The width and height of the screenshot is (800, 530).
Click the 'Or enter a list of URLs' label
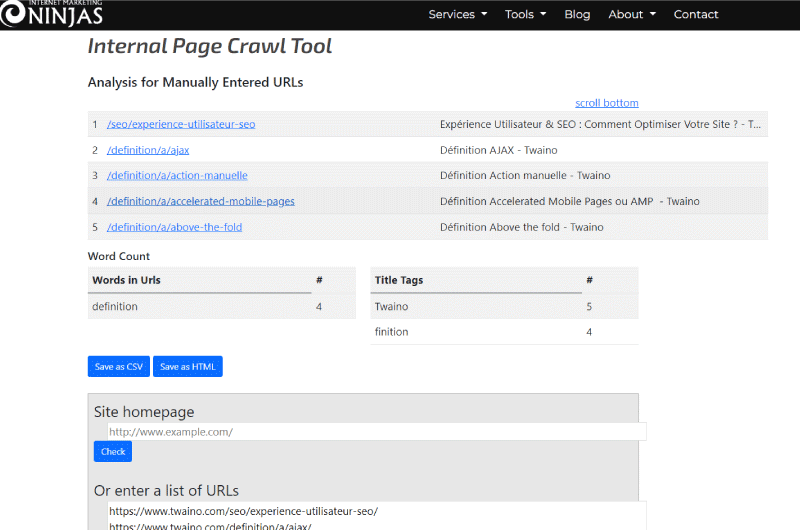click(166, 491)
